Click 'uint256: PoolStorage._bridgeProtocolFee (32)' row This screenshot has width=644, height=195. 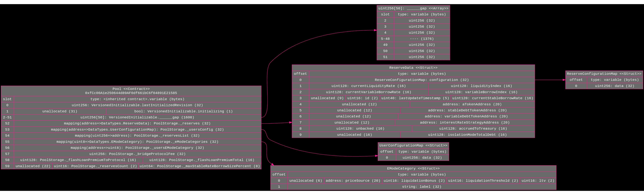[x=137, y=154]
